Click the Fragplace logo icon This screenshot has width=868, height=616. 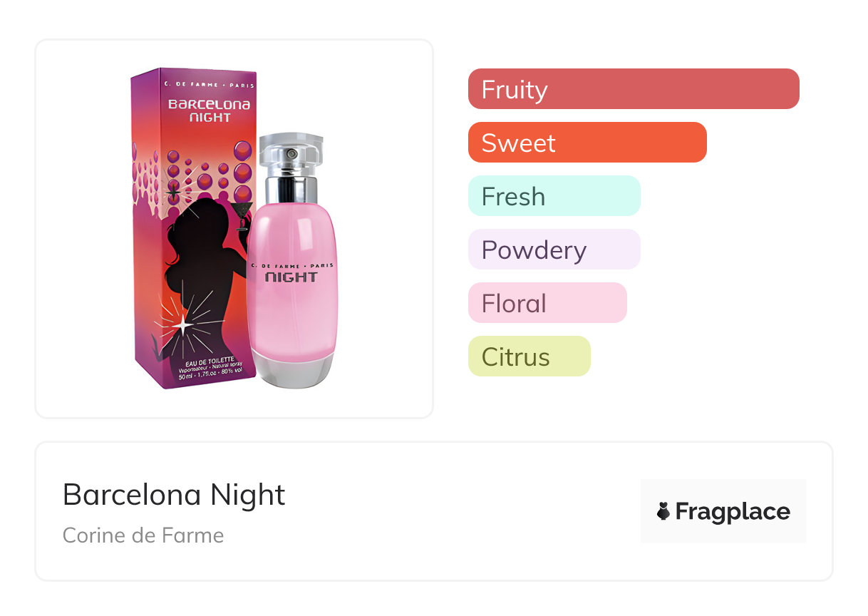[663, 511]
